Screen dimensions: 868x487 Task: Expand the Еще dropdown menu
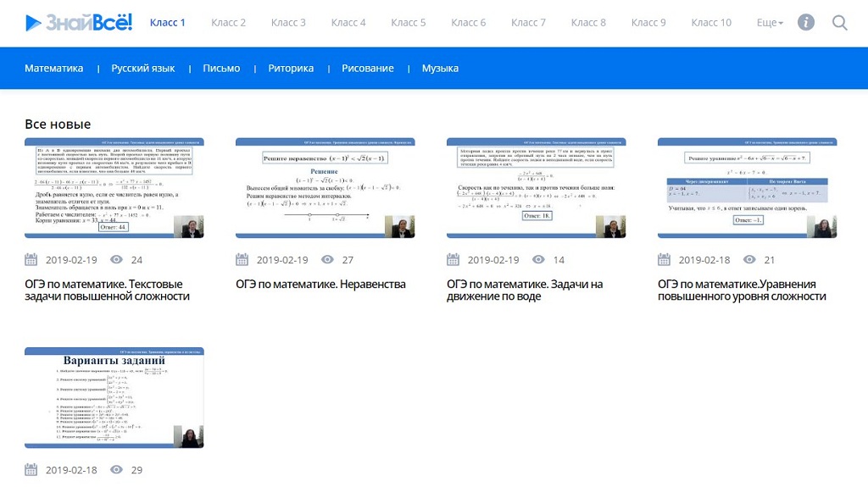pos(770,23)
